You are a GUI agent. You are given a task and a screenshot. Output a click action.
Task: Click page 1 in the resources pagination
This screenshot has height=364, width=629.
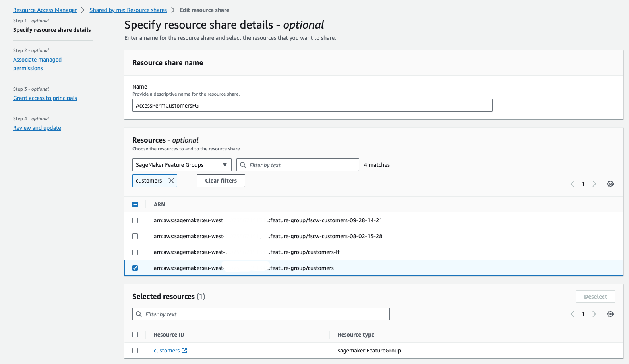583,184
